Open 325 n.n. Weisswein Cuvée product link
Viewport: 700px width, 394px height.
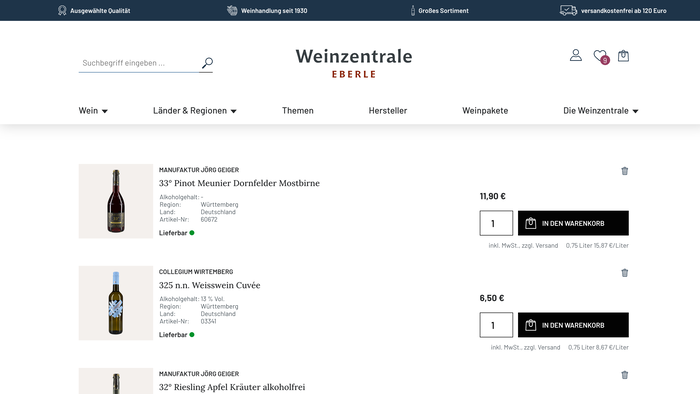click(x=209, y=285)
